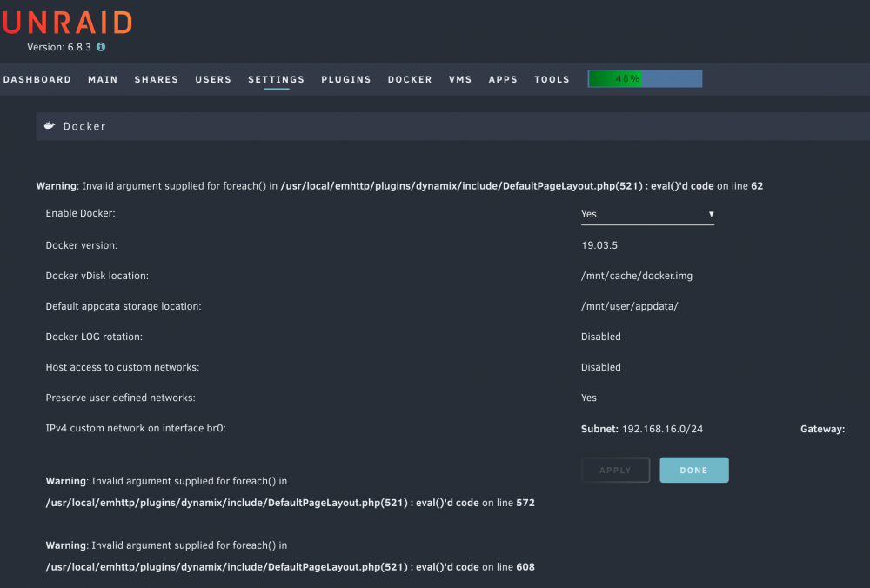
Task: Click the Apply button
Action: 615,470
